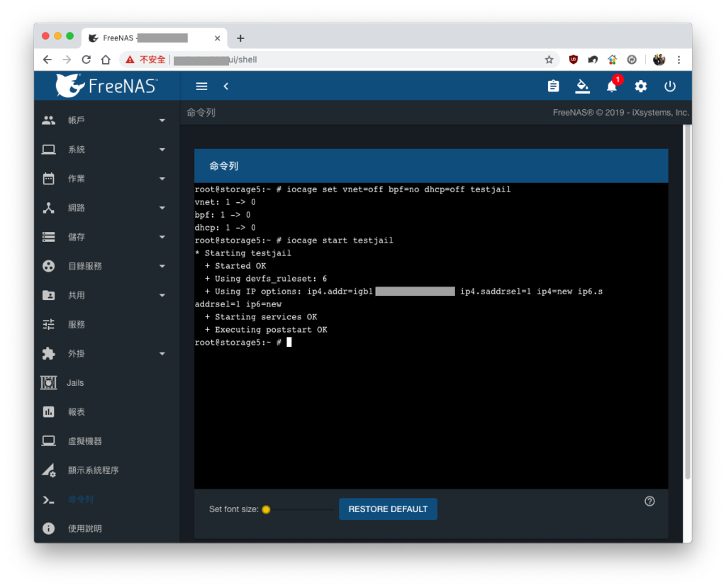Click the colorful pinwheel extension icon
This screenshot has height=588, width=726.
[x=612, y=60]
